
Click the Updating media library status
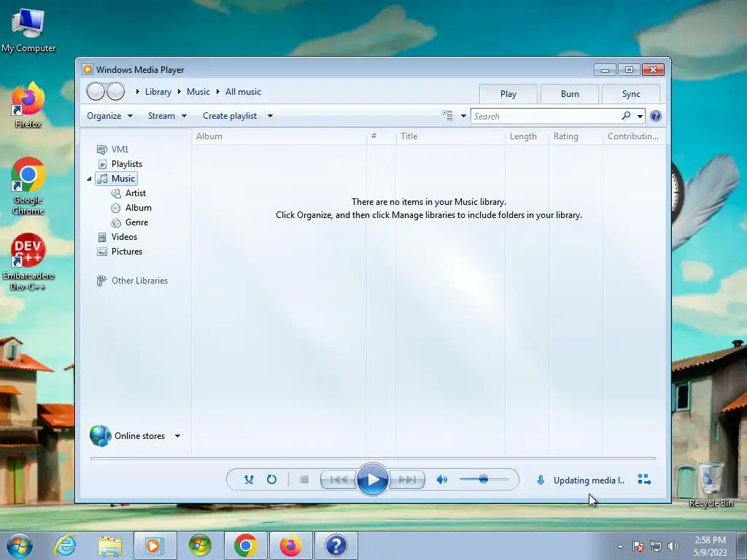coord(589,481)
